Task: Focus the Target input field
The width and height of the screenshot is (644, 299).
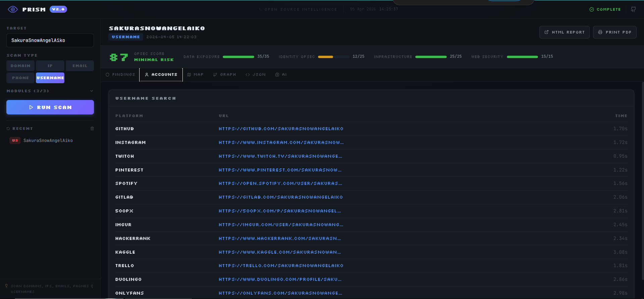Action: click(x=50, y=40)
